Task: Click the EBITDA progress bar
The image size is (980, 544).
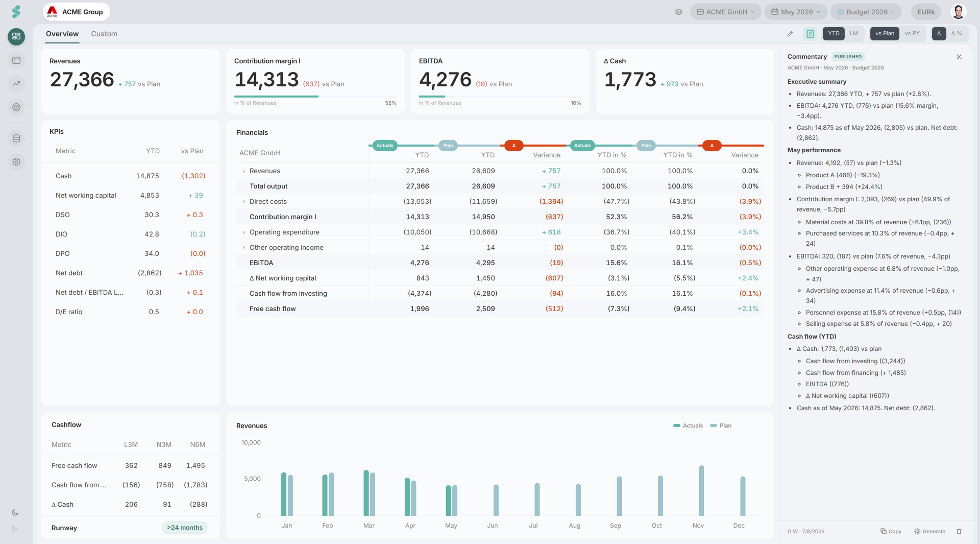Action: (x=500, y=96)
